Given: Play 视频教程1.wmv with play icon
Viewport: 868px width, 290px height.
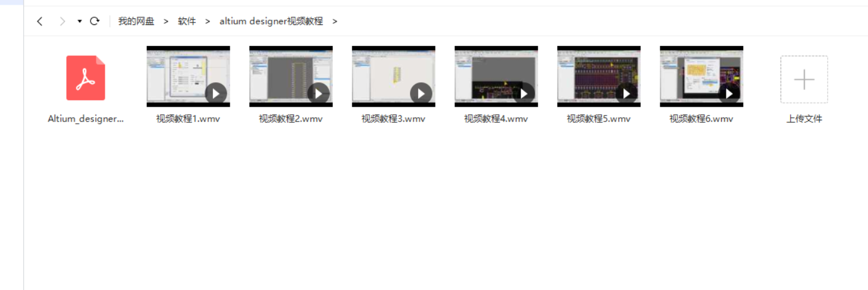Looking at the screenshot, I should pyautogui.click(x=216, y=93).
